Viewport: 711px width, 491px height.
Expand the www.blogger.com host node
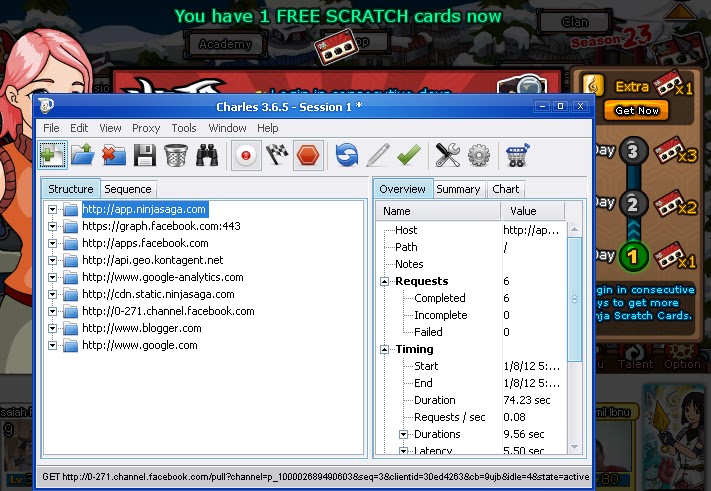click(53, 328)
